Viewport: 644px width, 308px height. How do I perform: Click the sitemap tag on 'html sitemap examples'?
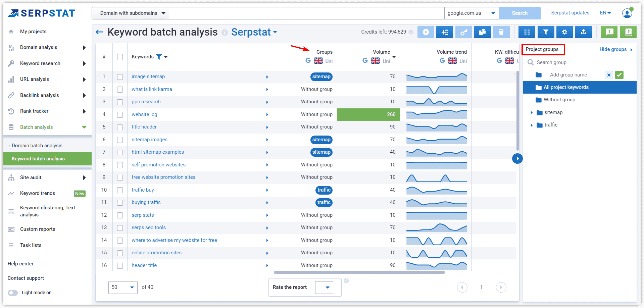click(x=321, y=152)
